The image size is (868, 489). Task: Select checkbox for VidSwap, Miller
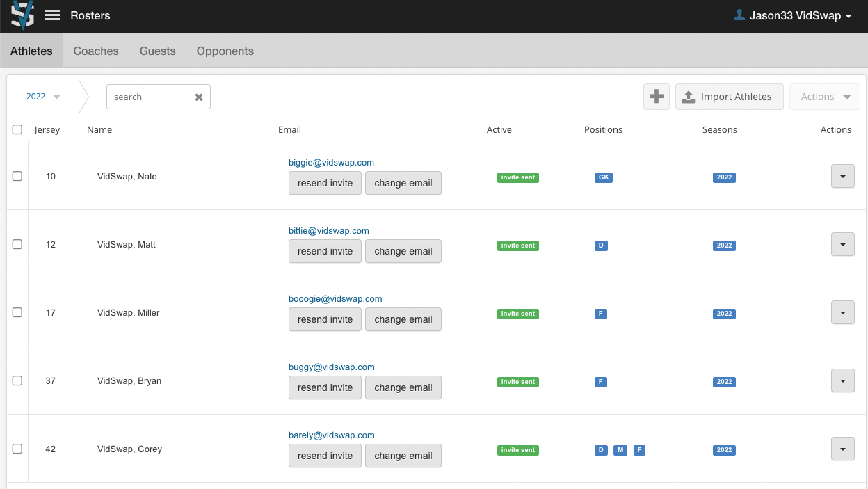pyautogui.click(x=17, y=313)
